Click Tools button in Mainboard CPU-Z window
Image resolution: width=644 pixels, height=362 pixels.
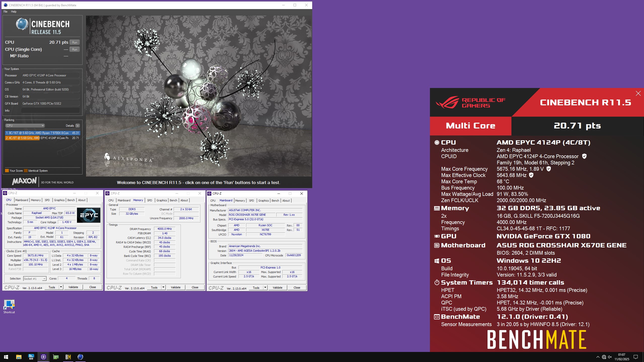256,288
